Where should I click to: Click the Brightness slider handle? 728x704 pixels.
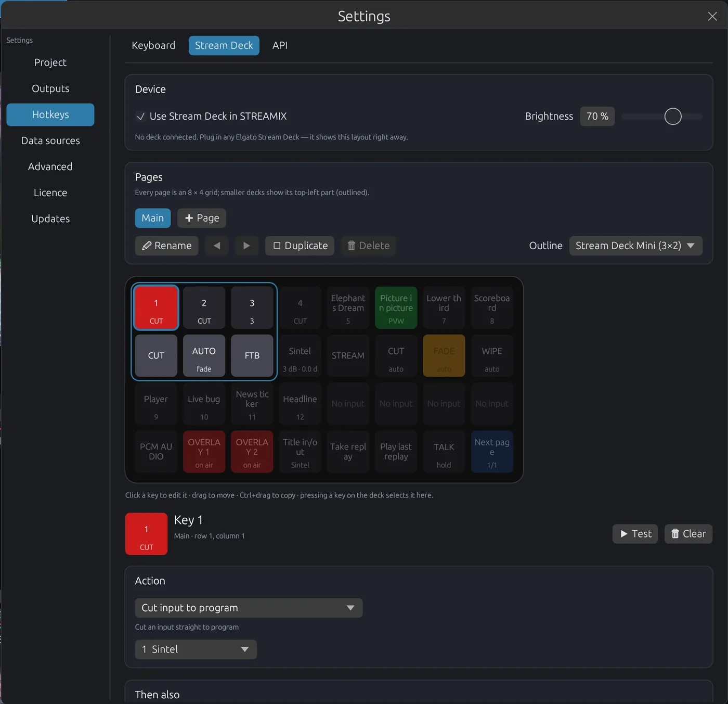click(673, 117)
